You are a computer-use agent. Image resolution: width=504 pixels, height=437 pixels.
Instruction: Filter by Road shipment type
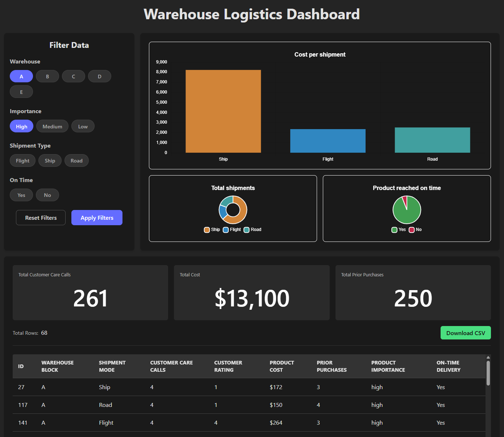coord(76,161)
